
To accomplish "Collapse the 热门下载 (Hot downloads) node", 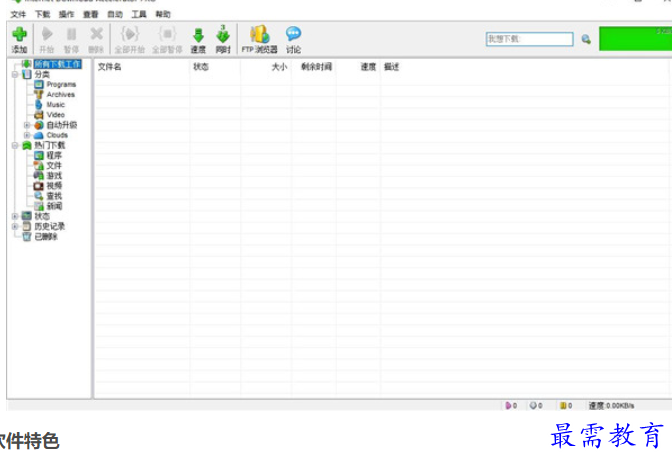I will click(15, 146).
